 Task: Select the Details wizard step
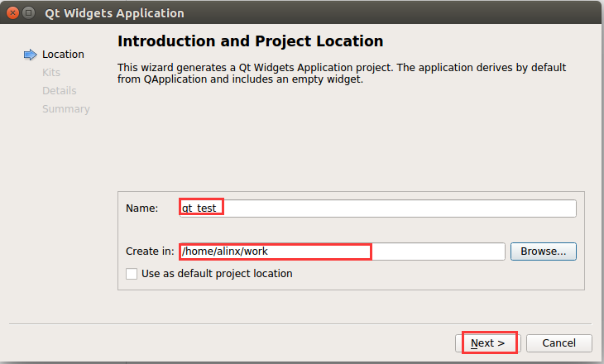[x=60, y=91]
